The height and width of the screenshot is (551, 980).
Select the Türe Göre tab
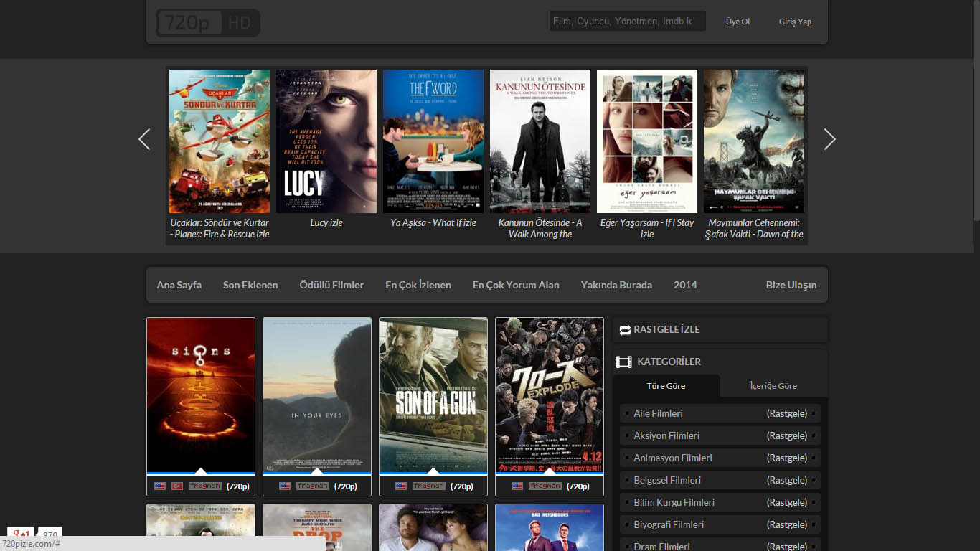click(666, 385)
